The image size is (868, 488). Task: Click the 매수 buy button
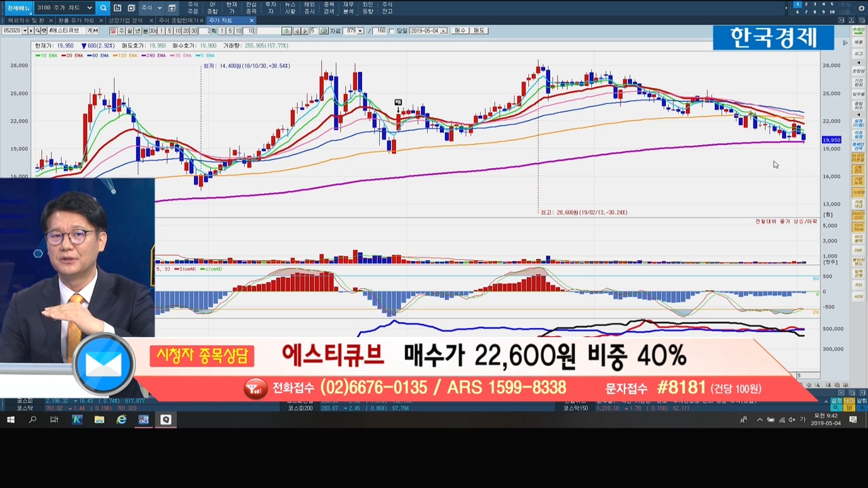coord(460,31)
